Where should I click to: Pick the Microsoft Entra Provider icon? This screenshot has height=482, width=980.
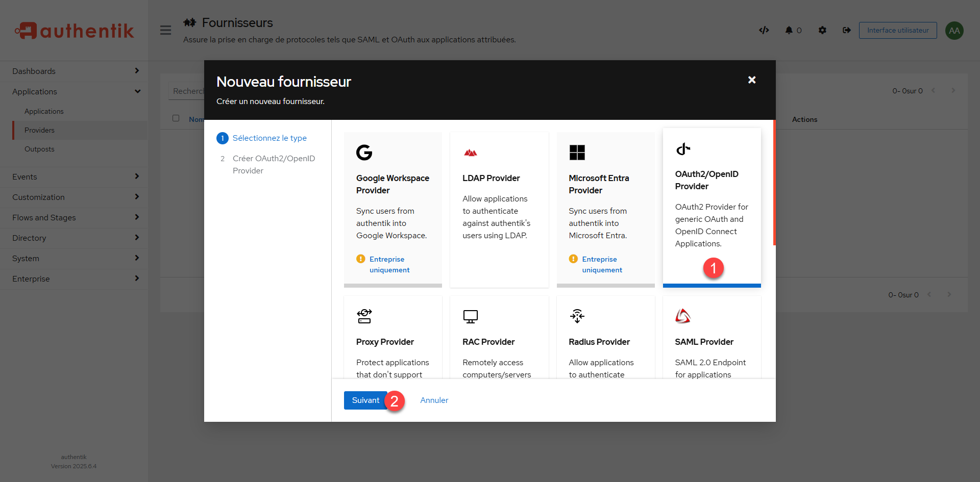pos(577,153)
